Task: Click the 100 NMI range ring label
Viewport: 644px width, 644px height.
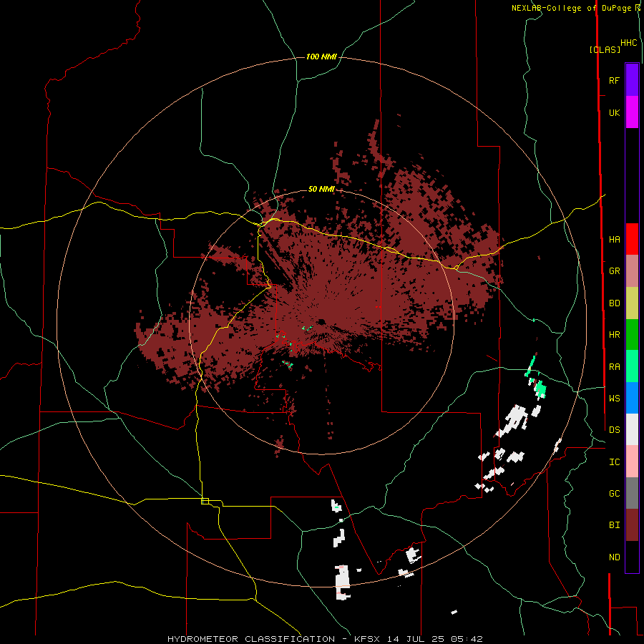Action: click(x=321, y=57)
